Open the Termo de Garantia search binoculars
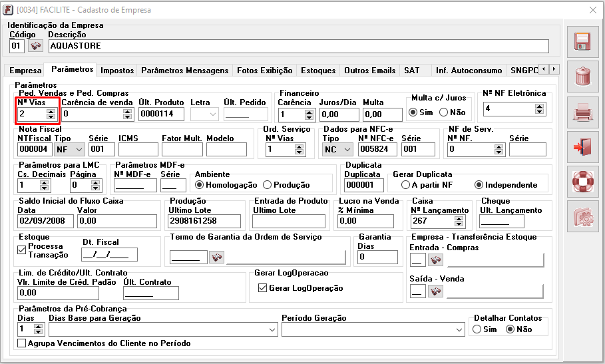The image size is (605, 364). 217,257
